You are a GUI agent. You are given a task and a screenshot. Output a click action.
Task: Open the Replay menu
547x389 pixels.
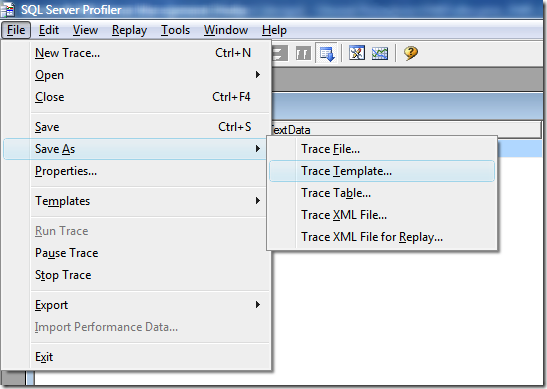pos(129,30)
